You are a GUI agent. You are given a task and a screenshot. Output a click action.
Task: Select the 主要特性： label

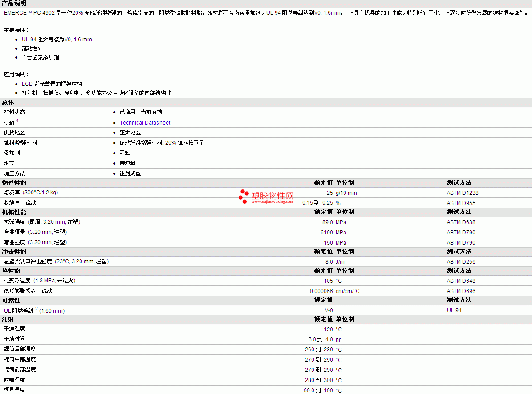(x=16, y=30)
